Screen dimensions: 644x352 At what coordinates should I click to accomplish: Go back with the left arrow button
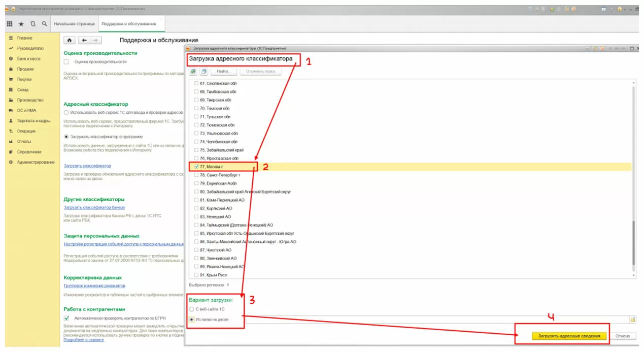pyautogui.click(x=85, y=40)
